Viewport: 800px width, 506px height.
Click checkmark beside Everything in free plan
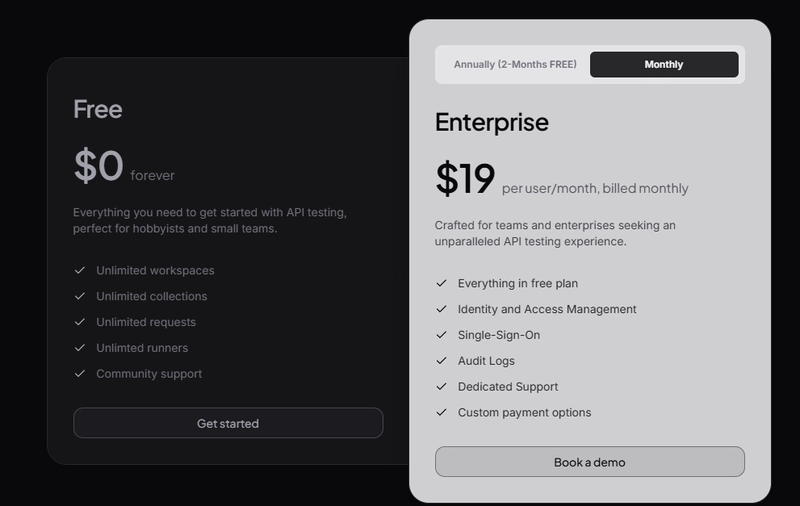(x=441, y=283)
